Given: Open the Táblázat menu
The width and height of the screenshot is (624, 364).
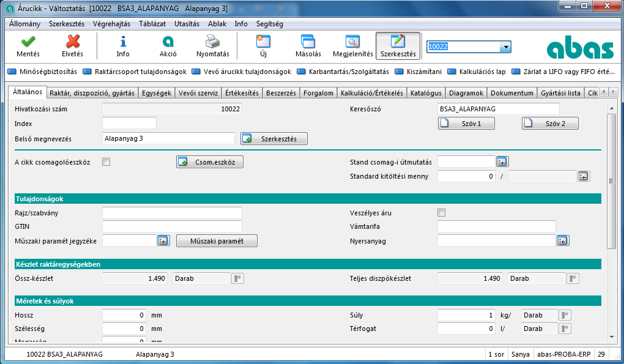Looking at the screenshot, I should pos(152,24).
